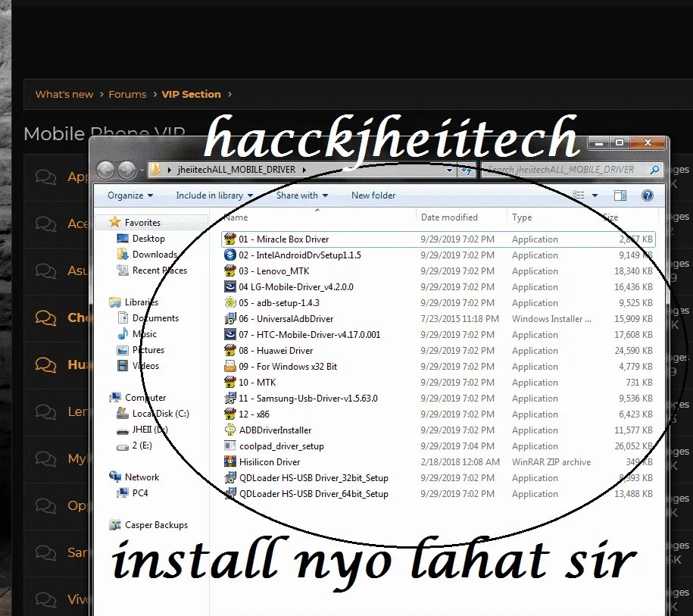The height and width of the screenshot is (616, 693).
Task: Sort by the Type column header
Action: coord(522,217)
